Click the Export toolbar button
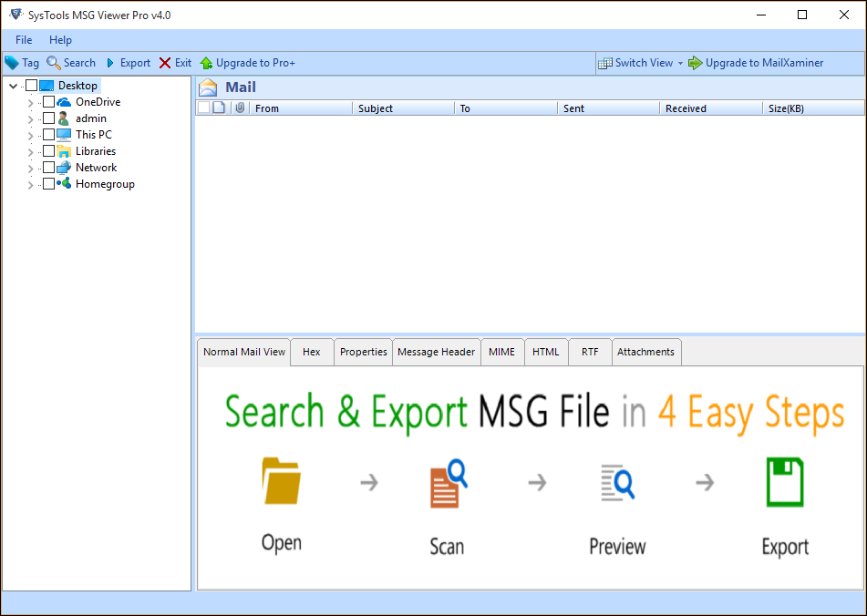This screenshot has height=616, width=867. pyautogui.click(x=129, y=63)
